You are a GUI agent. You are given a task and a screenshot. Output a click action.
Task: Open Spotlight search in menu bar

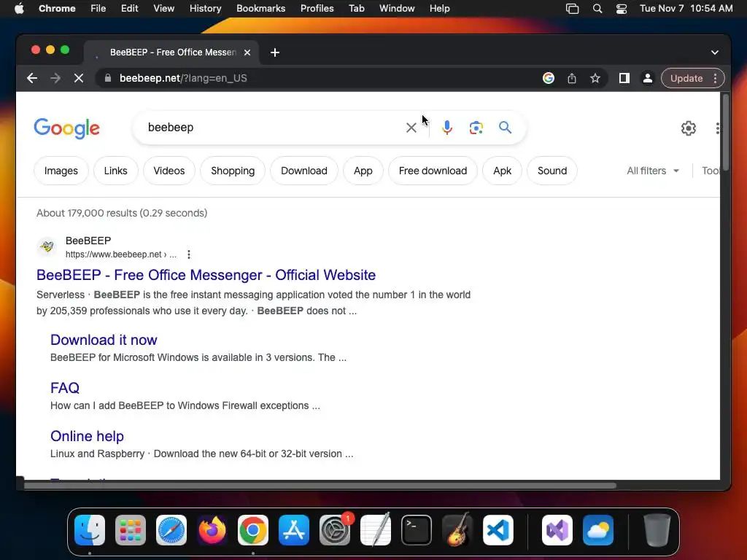pyautogui.click(x=597, y=9)
